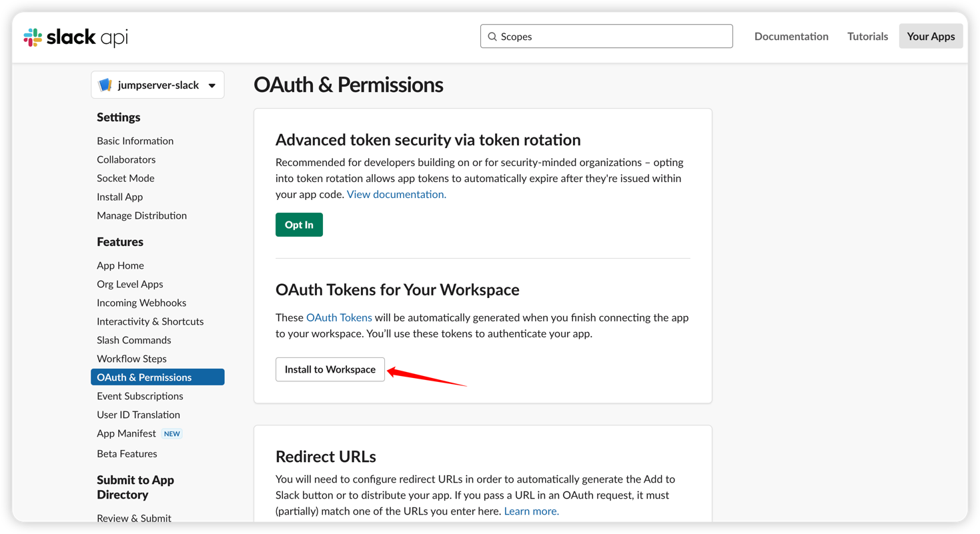Click the Learn more link under Redirect URLs
Screen dimensions: 980x534
[x=530, y=511]
